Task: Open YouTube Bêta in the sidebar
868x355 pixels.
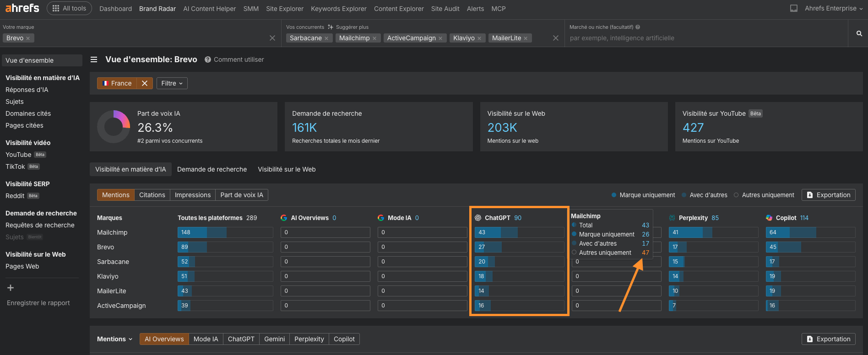Action: tap(26, 155)
